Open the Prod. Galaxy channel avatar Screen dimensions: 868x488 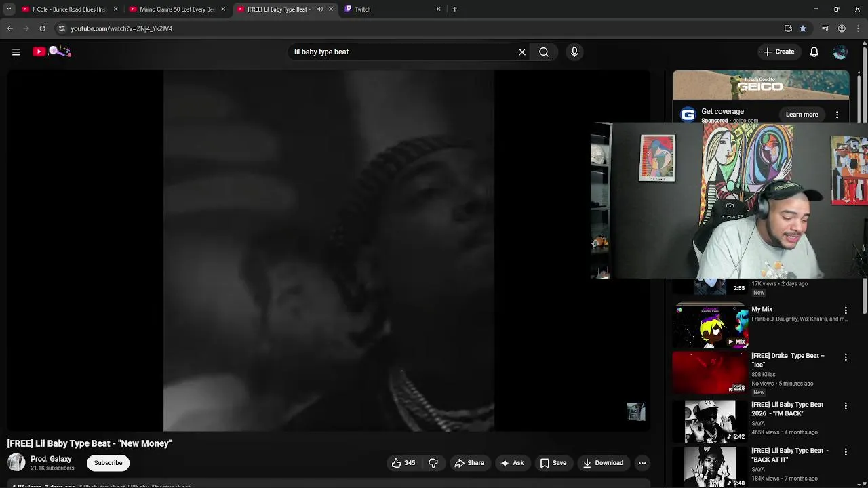tap(16, 462)
